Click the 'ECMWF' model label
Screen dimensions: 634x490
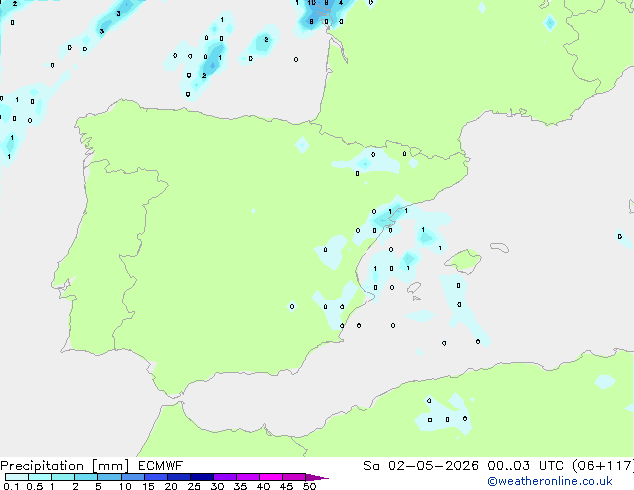pyautogui.click(x=161, y=466)
